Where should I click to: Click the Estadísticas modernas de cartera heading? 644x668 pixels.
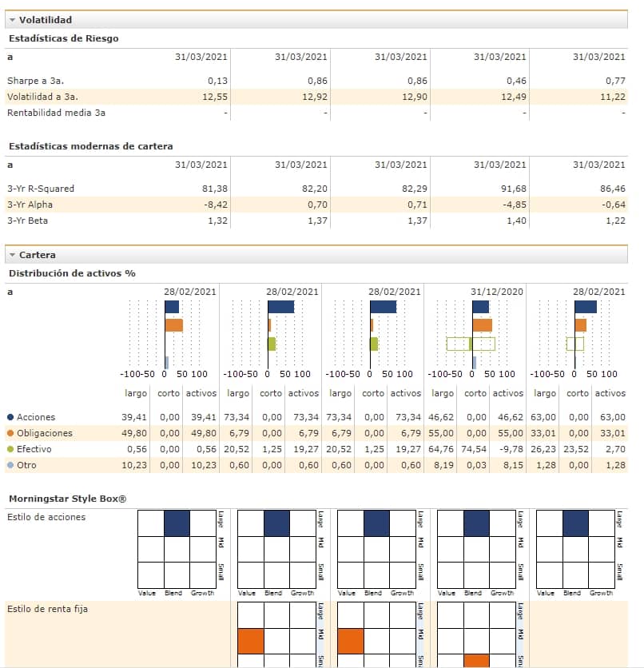point(90,146)
